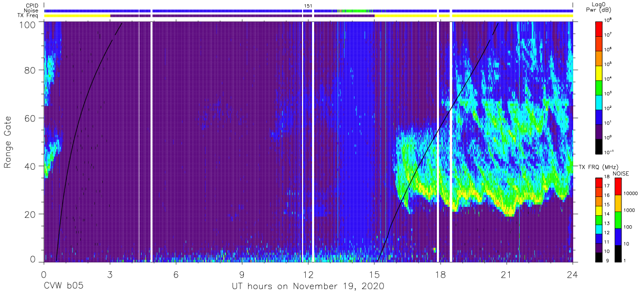Pick the cyan segment of the TX FRQ colorbar
644x297 pixels.
(x=600, y=228)
